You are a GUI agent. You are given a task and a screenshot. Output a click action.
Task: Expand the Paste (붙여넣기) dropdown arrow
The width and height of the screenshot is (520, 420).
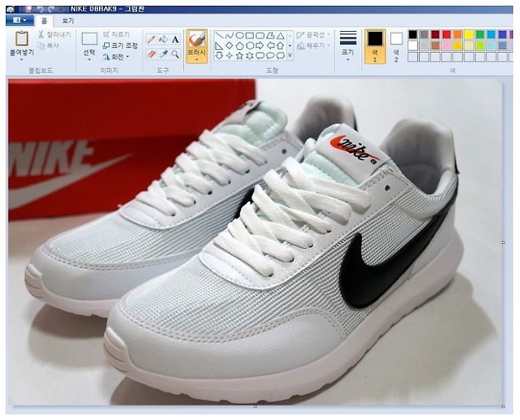click(22, 60)
